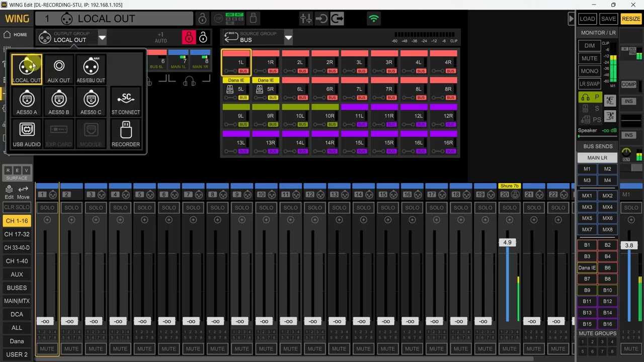Open the mixer faders view icon

[x=305, y=19]
